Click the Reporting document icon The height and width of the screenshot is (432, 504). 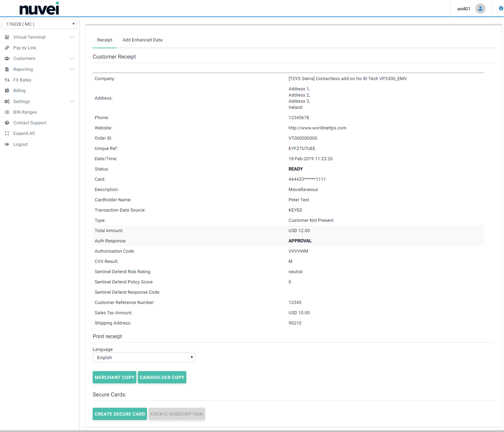click(7, 69)
